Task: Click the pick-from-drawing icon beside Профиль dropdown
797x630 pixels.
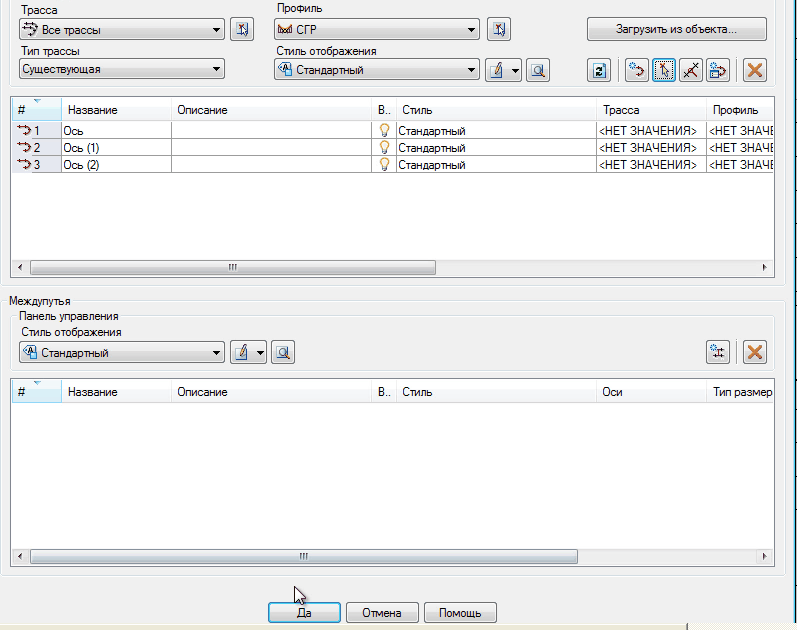Action: tap(499, 30)
